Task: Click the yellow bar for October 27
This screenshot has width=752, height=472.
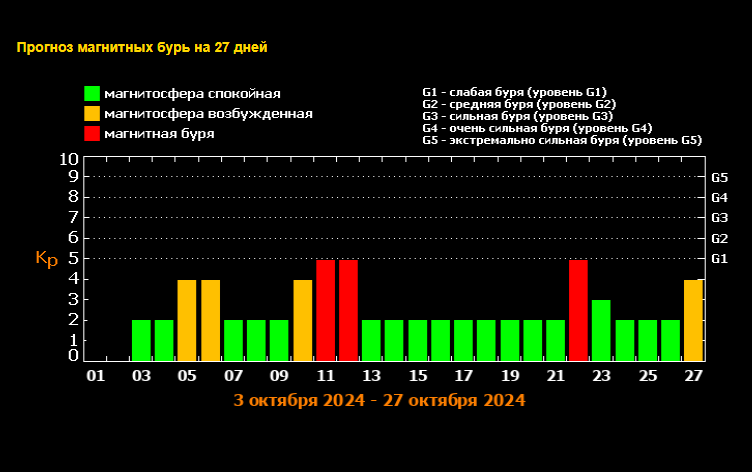Action: [x=694, y=320]
